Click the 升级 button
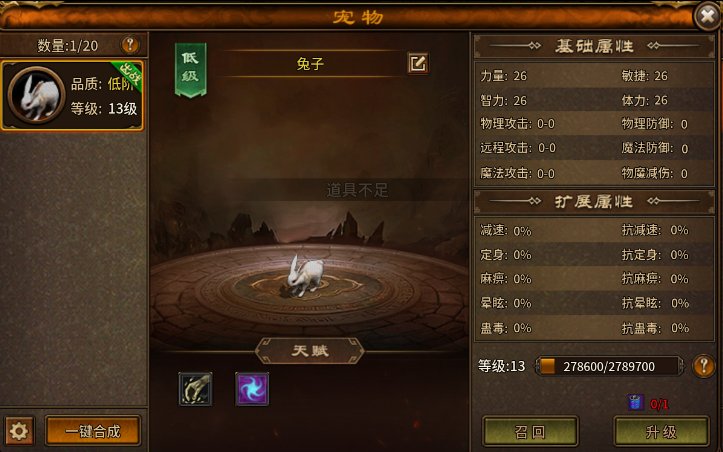723x452 pixels. [661, 432]
